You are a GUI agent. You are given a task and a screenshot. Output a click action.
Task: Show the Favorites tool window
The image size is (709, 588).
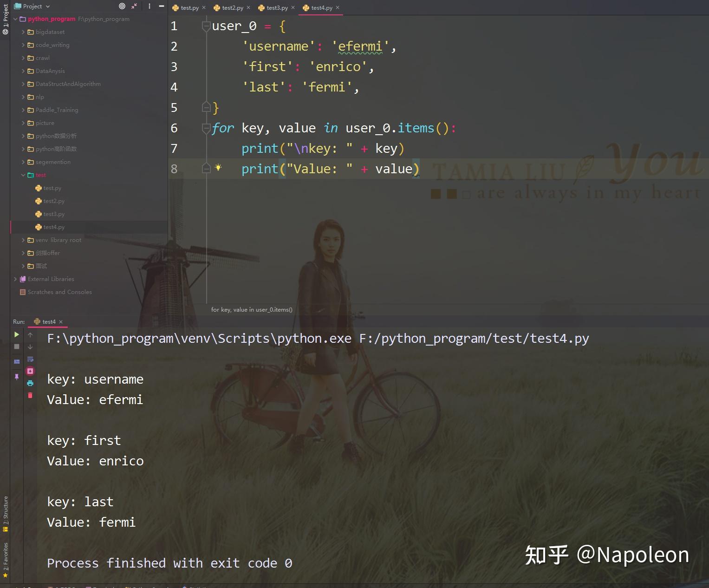click(6, 557)
